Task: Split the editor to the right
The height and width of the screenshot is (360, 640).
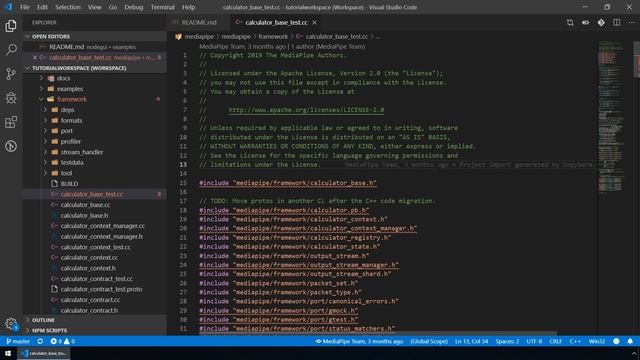Action: pyautogui.click(x=616, y=22)
